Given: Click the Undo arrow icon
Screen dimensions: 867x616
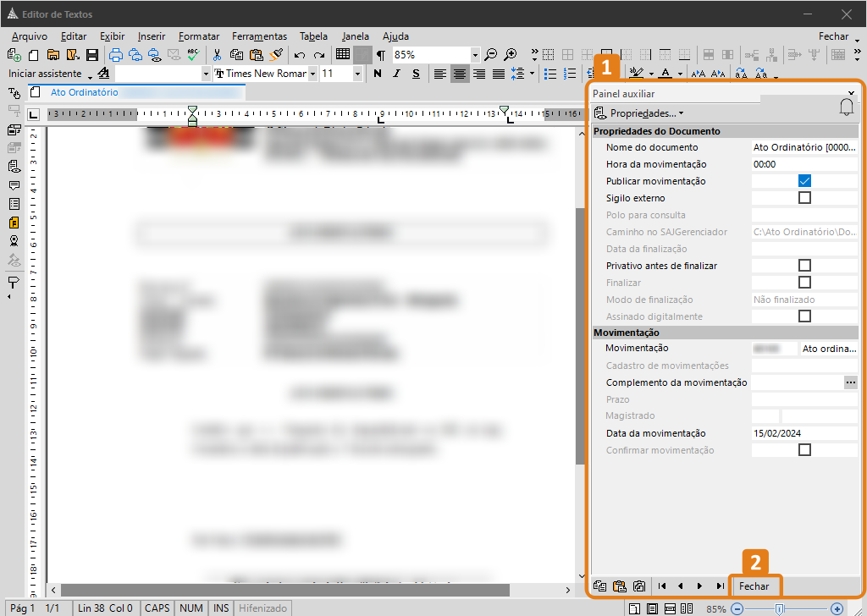Looking at the screenshot, I should click(300, 55).
